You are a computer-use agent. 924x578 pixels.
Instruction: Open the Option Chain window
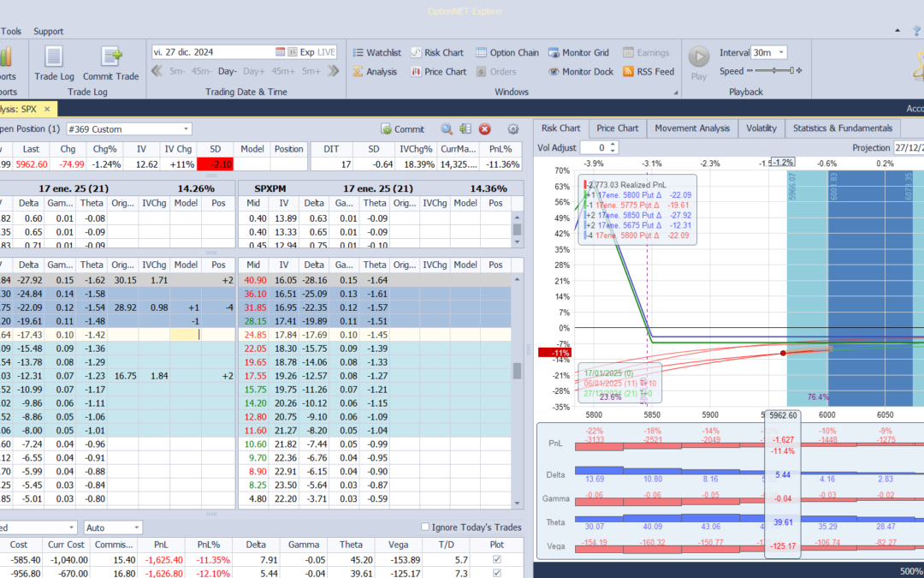[x=507, y=52]
